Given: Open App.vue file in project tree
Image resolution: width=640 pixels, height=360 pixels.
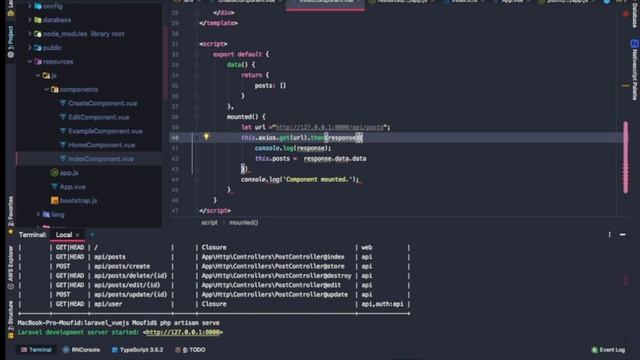Looking at the screenshot, I should (73, 187).
